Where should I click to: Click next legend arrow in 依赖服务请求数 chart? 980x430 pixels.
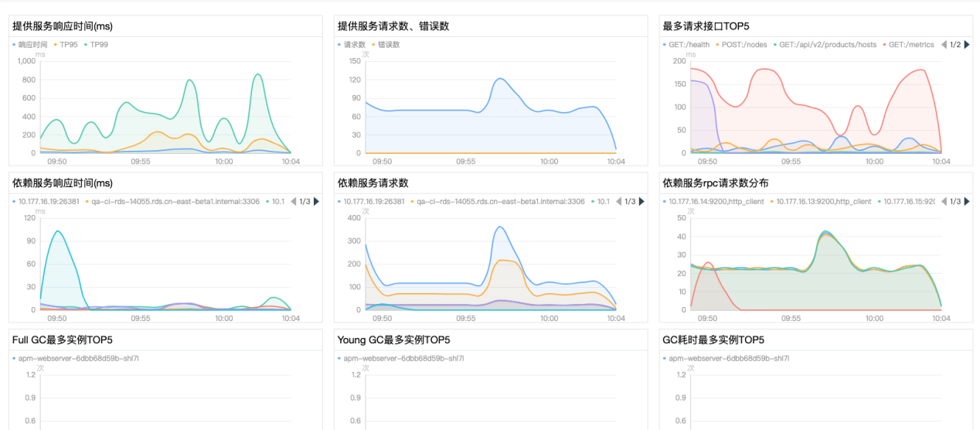pos(641,202)
